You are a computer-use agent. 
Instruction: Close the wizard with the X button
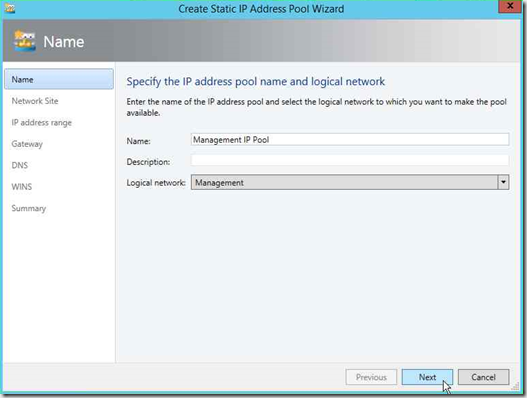[510, 6]
